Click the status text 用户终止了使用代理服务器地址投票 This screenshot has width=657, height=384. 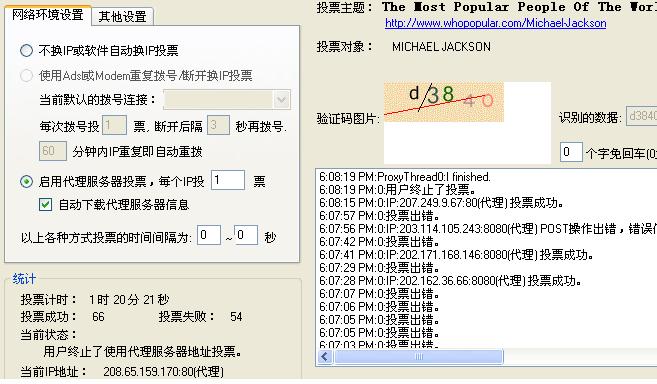pos(142,351)
